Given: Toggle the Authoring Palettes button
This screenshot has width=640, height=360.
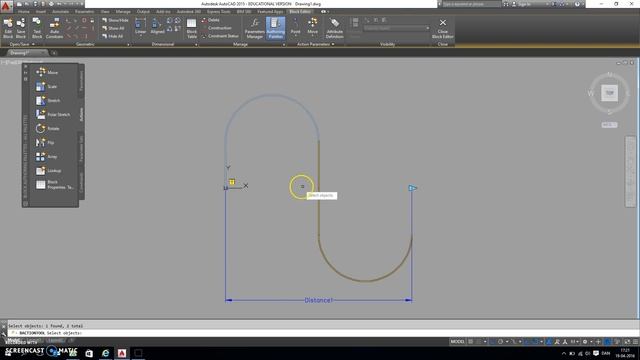Looking at the screenshot, I should 276,28.
